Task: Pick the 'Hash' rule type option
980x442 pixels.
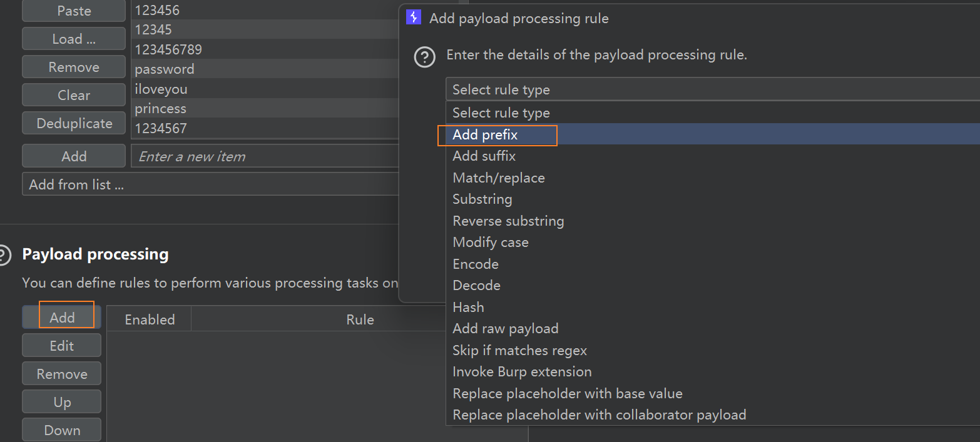Action: click(x=469, y=307)
